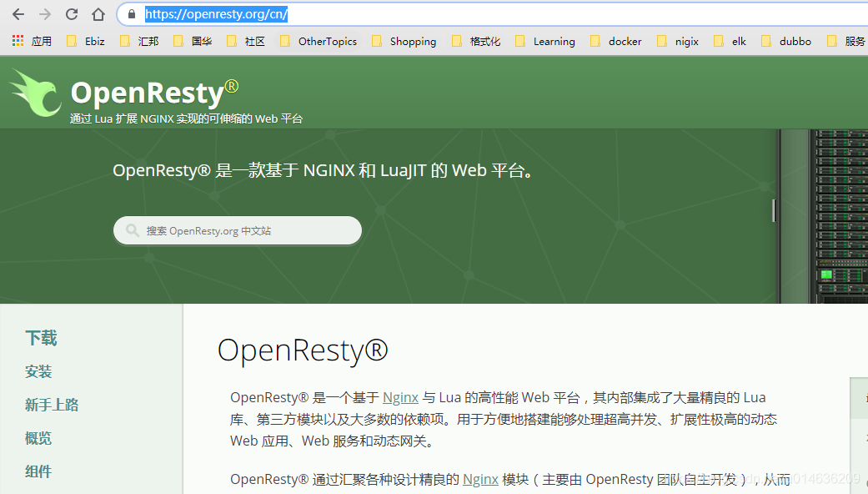Open the 汇邦 bookmark folder
The height and width of the screenshot is (494, 868).
(139, 41)
